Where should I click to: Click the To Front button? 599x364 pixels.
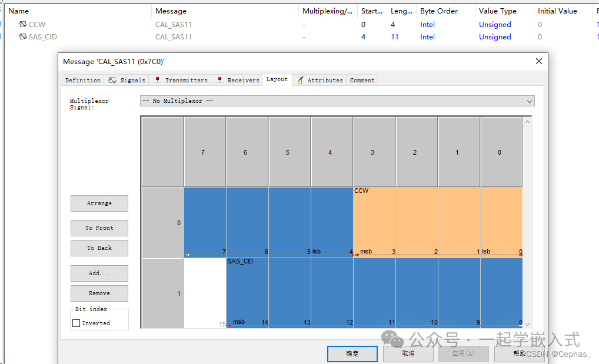99,228
